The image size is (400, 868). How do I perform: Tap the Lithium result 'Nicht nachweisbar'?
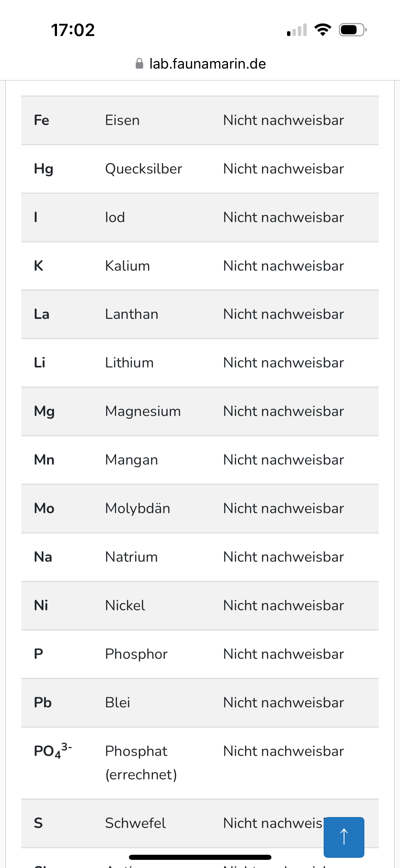[283, 363]
